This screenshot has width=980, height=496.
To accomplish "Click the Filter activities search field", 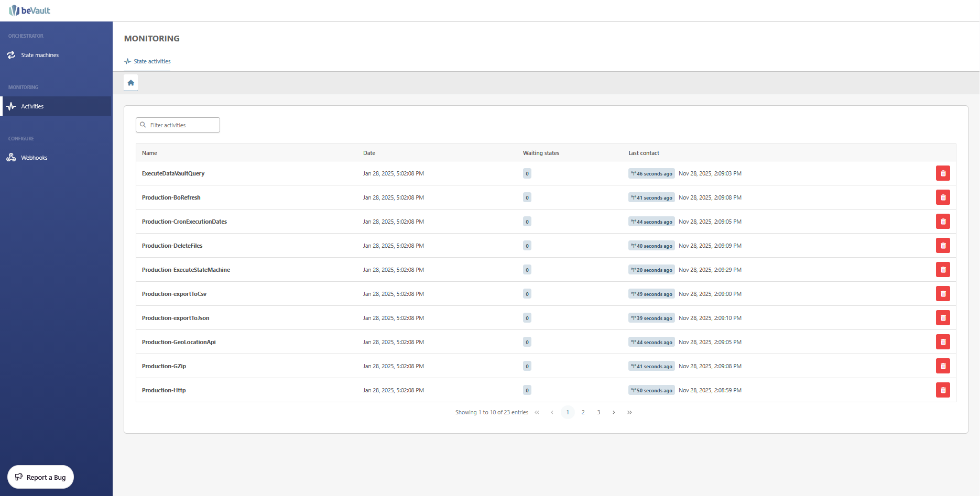I will pos(181,125).
